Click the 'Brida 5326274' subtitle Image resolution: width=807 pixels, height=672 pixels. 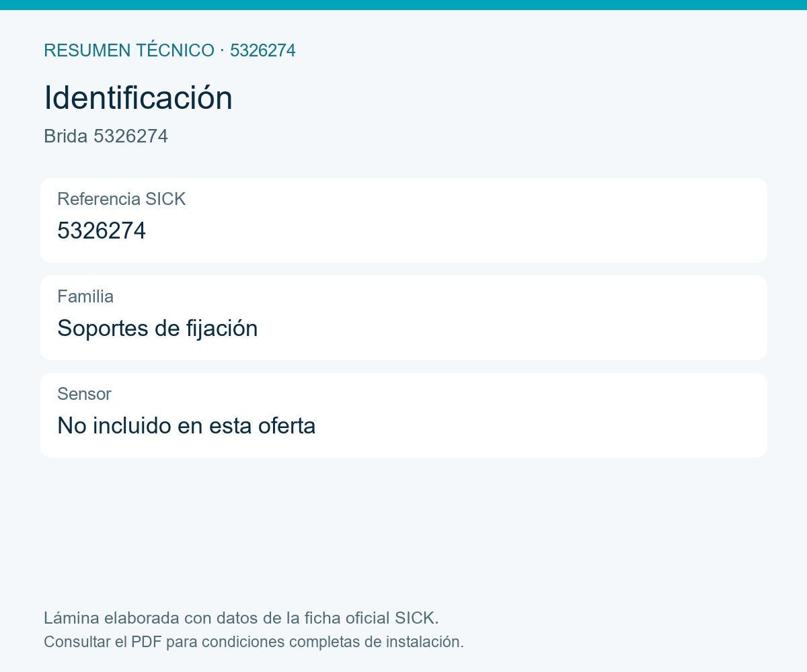(x=106, y=136)
